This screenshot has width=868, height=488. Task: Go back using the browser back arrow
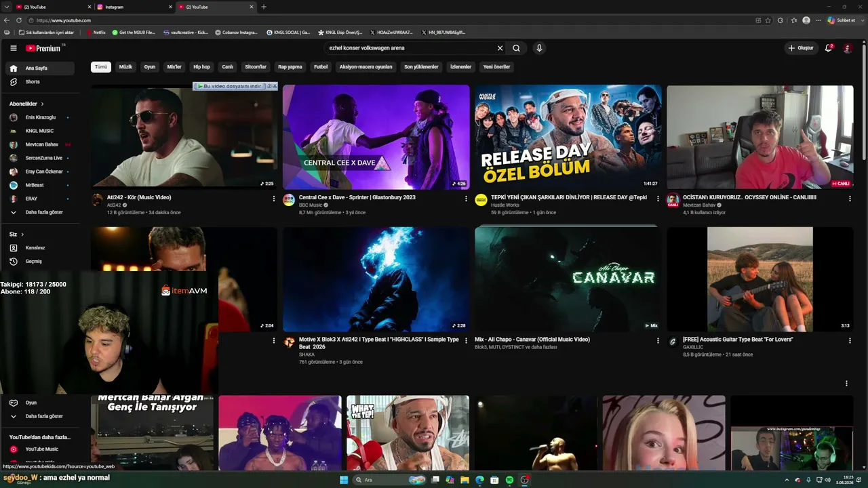click(x=7, y=20)
